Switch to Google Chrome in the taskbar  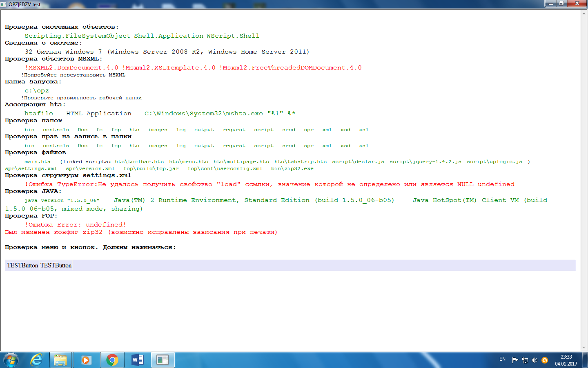pos(112,360)
